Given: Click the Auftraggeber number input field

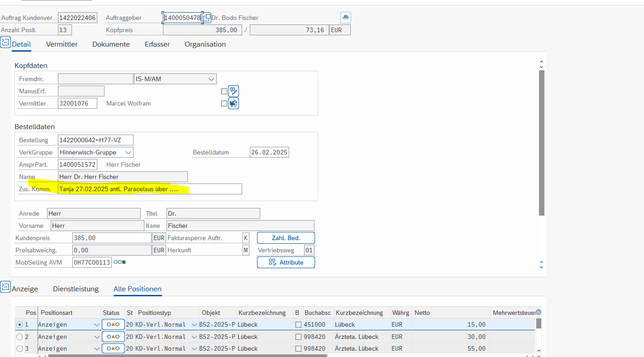Looking at the screenshot, I should (182, 18).
